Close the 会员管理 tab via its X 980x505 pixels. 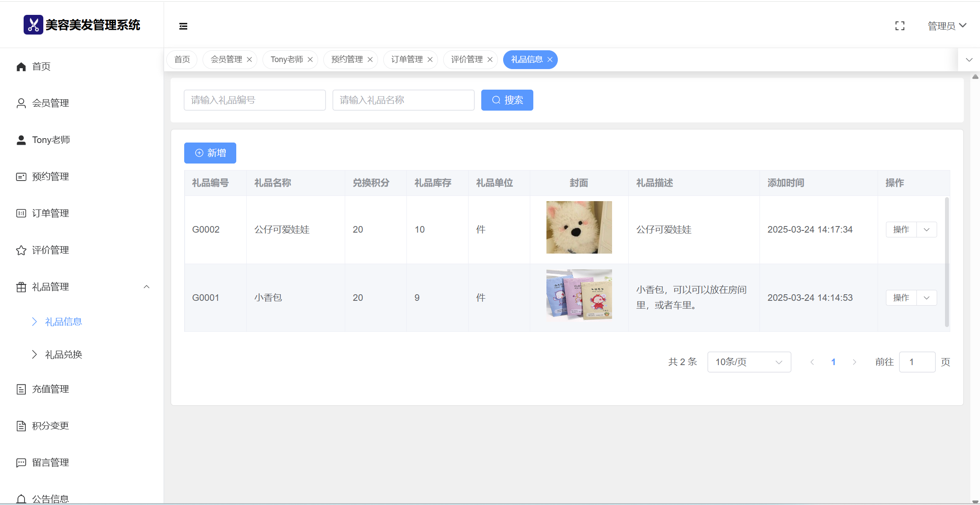pyautogui.click(x=249, y=59)
